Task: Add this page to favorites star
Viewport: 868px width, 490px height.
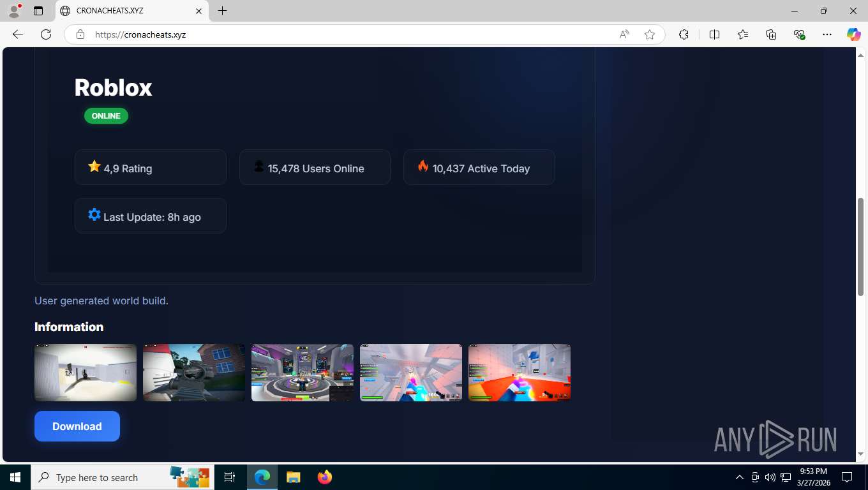Action: (x=650, y=34)
